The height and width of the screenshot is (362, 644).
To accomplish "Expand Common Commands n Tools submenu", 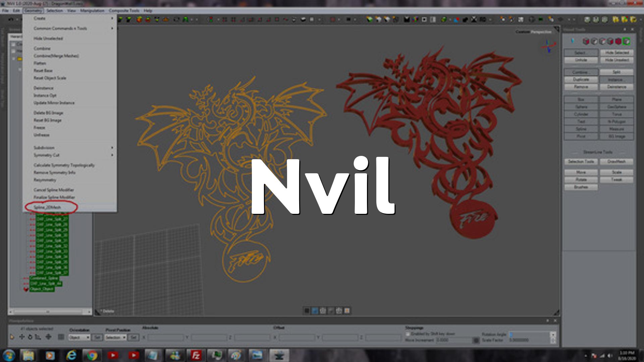I will coord(70,28).
